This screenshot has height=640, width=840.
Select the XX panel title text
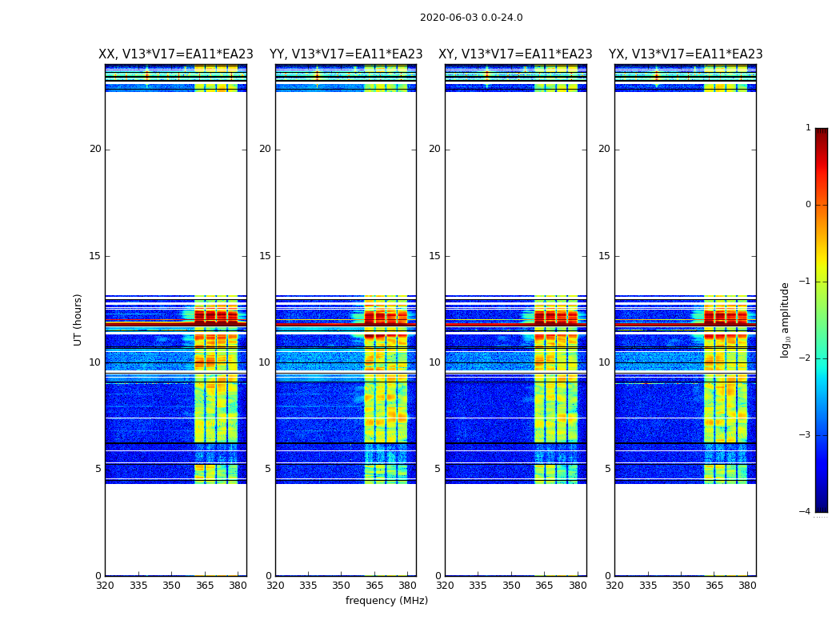click(175, 54)
